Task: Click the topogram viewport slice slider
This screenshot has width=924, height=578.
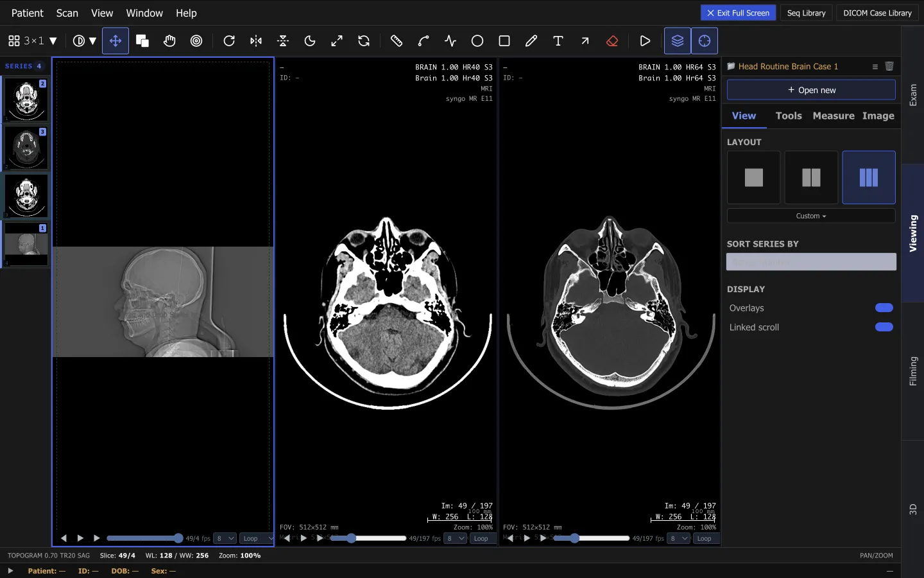Action: 145,538
